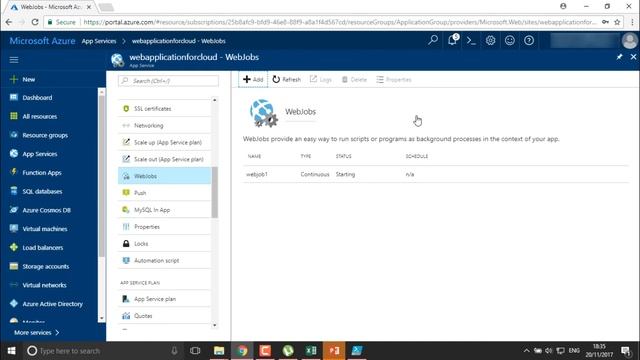This screenshot has width=640, height=360.
Task: Create New resource
Action: coord(23,79)
